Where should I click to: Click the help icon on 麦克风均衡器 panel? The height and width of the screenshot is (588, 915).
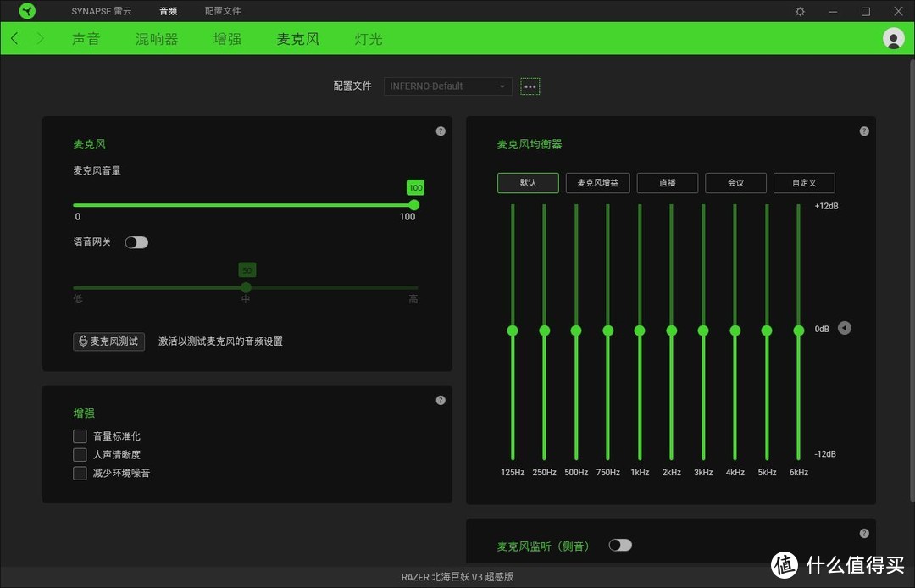click(x=863, y=130)
